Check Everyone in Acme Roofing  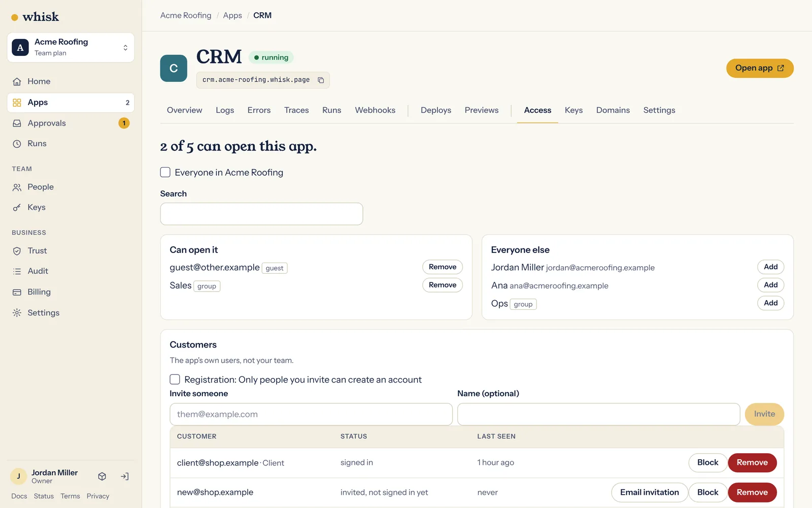[165, 172]
